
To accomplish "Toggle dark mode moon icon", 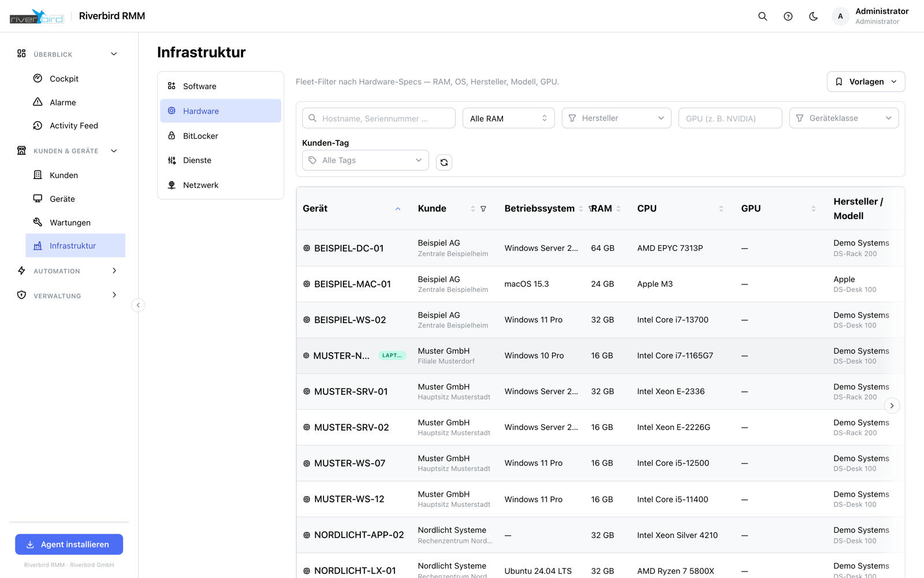I will point(813,16).
